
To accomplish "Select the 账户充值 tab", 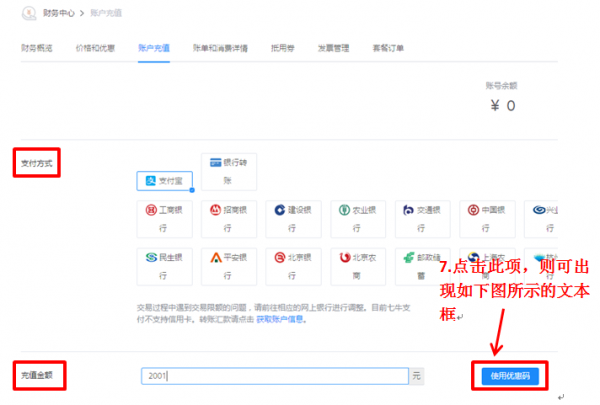I will click(154, 48).
